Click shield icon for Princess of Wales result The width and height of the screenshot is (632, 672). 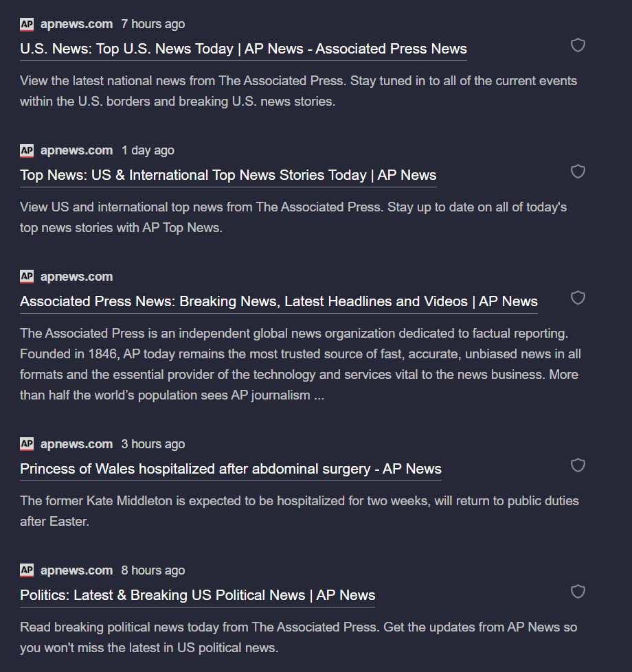(578, 465)
